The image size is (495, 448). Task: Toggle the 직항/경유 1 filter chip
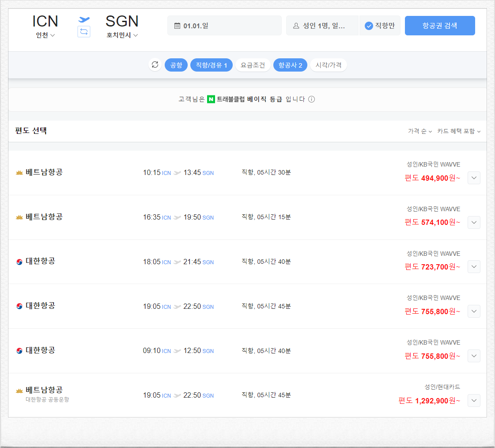pyautogui.click(x=212, y=65)
